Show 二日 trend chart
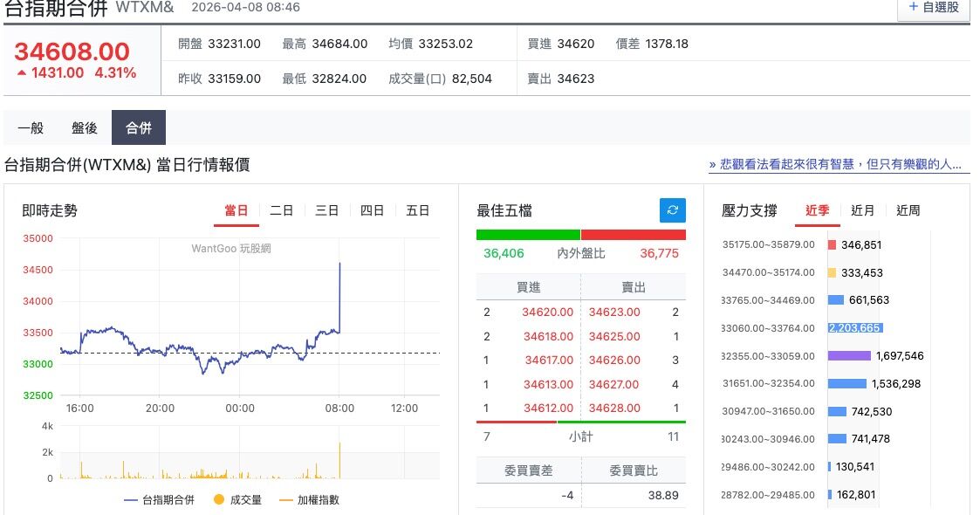This screenshot has width=980, height=515. (x=282, y=210)
